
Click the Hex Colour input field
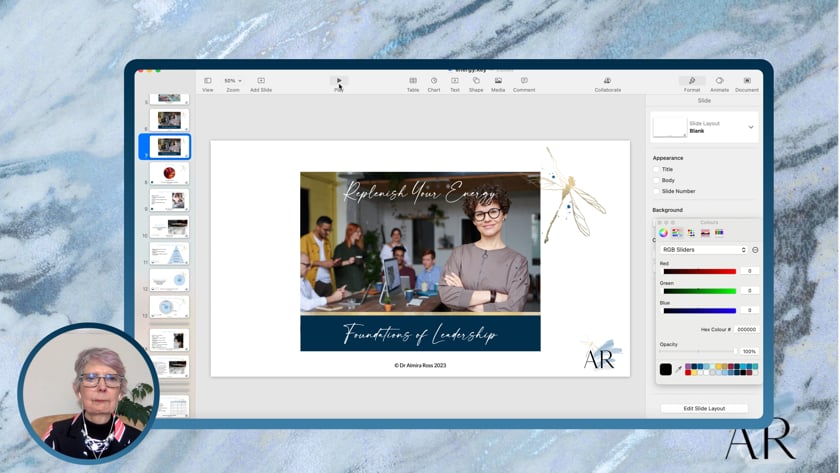click(746, 329)
